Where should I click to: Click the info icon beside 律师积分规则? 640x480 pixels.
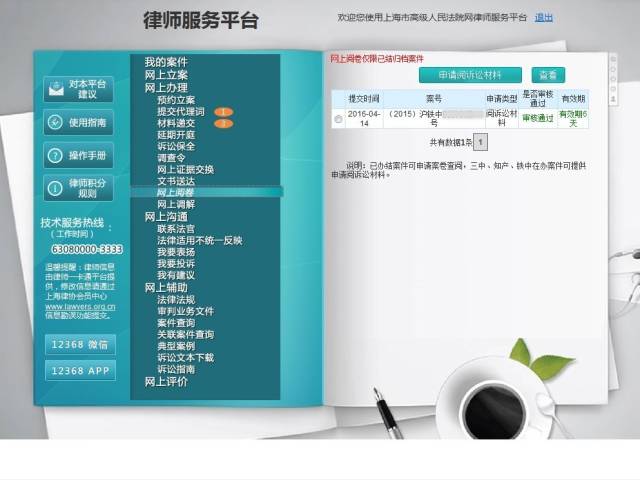click(54, 188)
